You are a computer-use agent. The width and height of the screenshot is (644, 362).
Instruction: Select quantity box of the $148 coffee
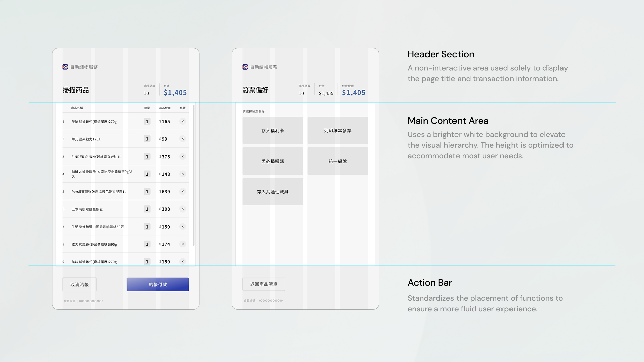coord(147,174)
